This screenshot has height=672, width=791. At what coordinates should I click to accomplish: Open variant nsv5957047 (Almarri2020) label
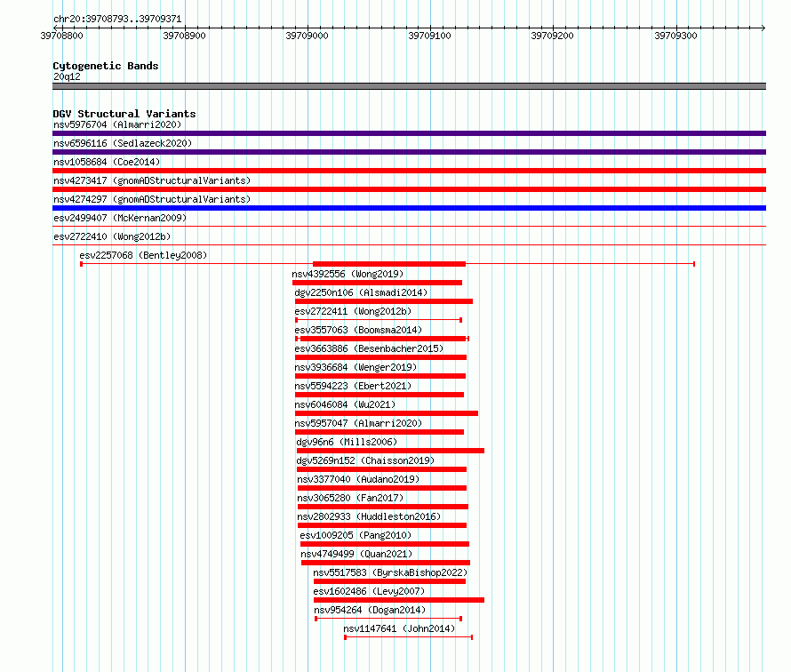358,423
